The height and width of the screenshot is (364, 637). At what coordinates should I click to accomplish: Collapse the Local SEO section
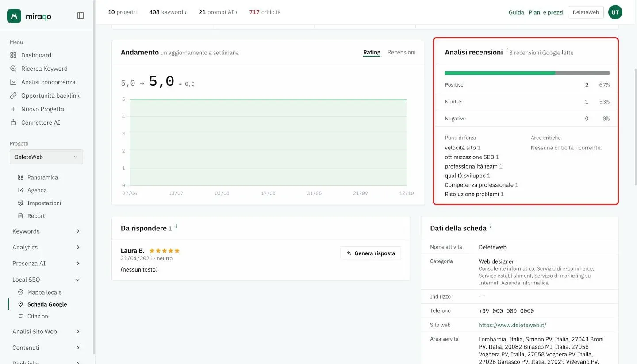point(46,280)
